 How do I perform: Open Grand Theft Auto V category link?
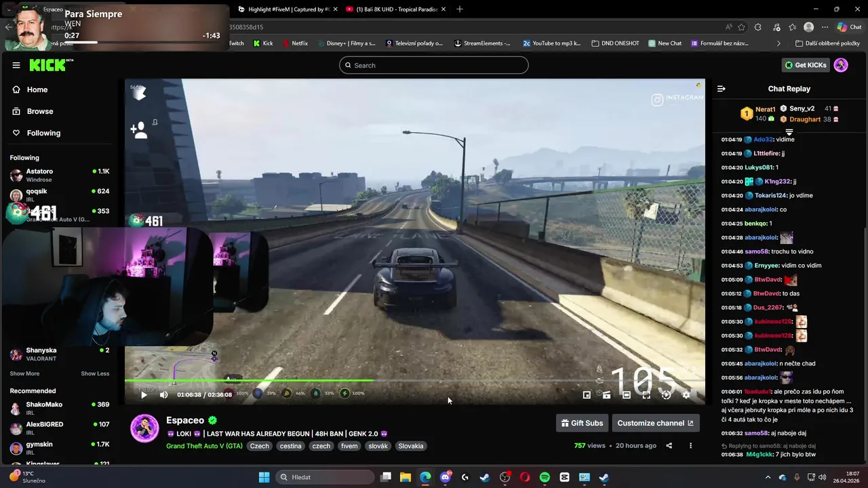click(x=204, y=446)
